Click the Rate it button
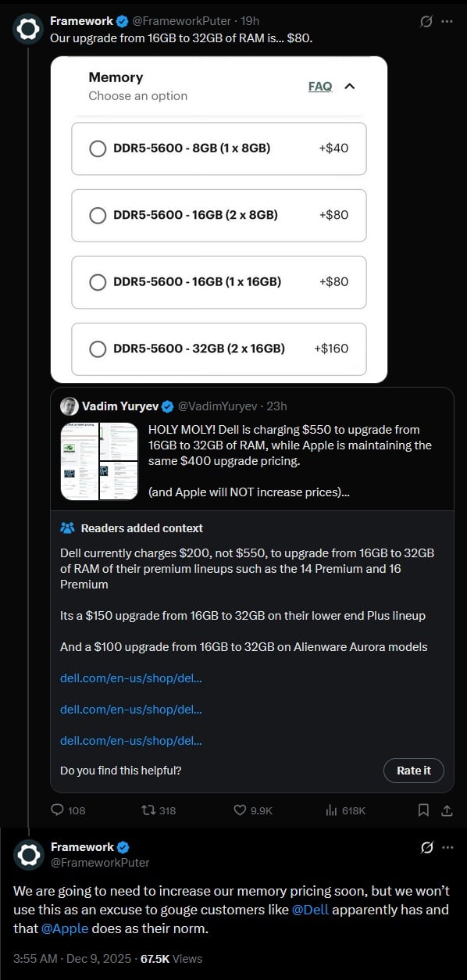 coord(414,771)
